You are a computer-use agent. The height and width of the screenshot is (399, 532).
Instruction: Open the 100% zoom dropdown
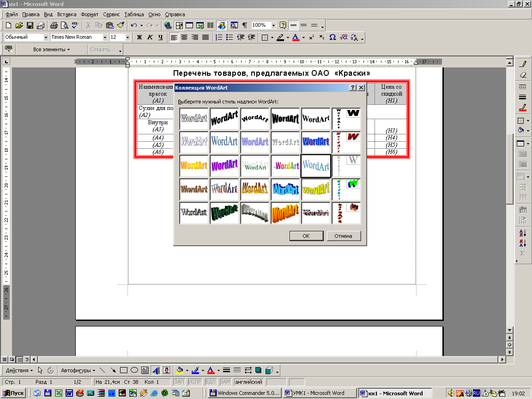click(x=273, y=25)
